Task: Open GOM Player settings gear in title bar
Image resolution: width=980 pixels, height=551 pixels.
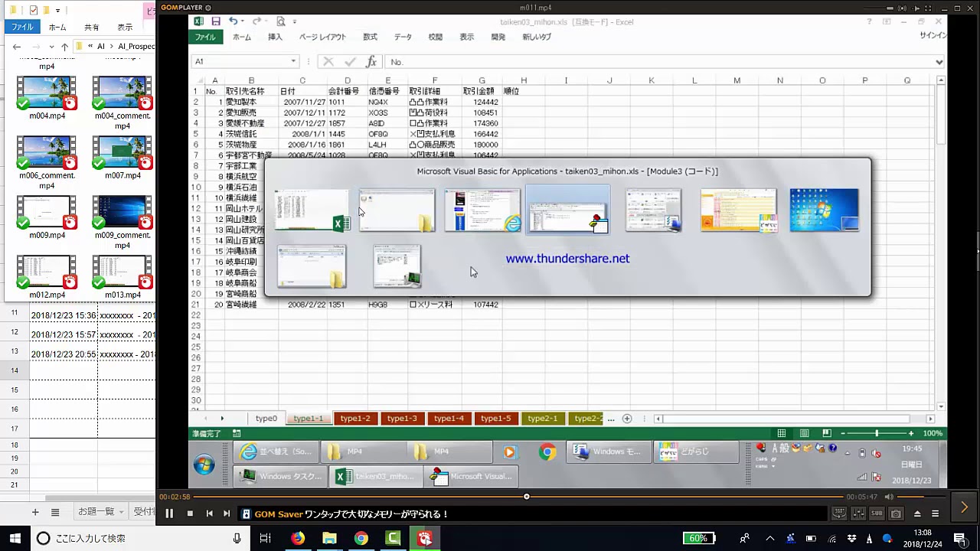Action: coord(208,8)
